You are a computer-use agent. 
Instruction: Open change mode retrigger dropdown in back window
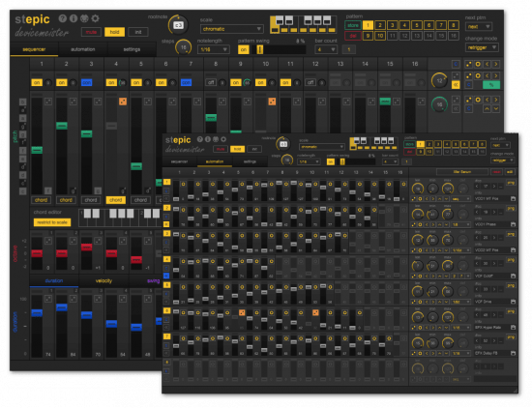(482, 47)
